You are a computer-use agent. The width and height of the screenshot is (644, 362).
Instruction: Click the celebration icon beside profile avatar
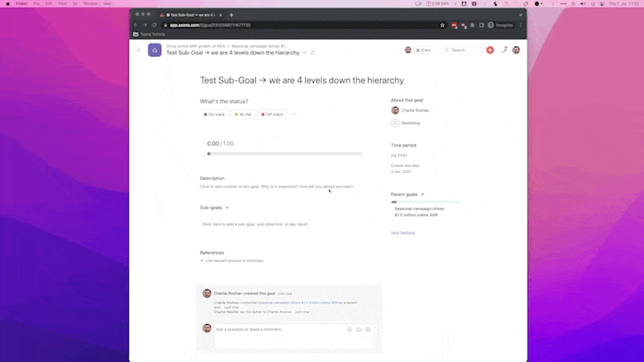tap(504, 50)
